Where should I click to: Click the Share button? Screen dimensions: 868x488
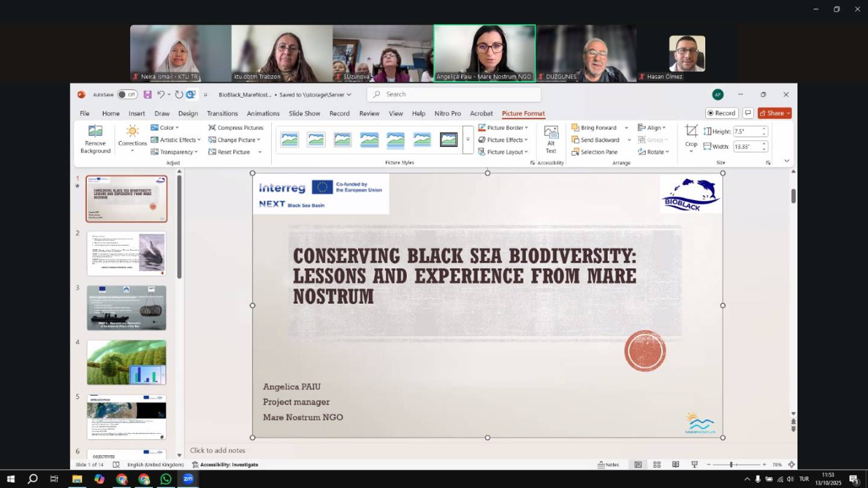pyautogui.click(x=774, y=113)
